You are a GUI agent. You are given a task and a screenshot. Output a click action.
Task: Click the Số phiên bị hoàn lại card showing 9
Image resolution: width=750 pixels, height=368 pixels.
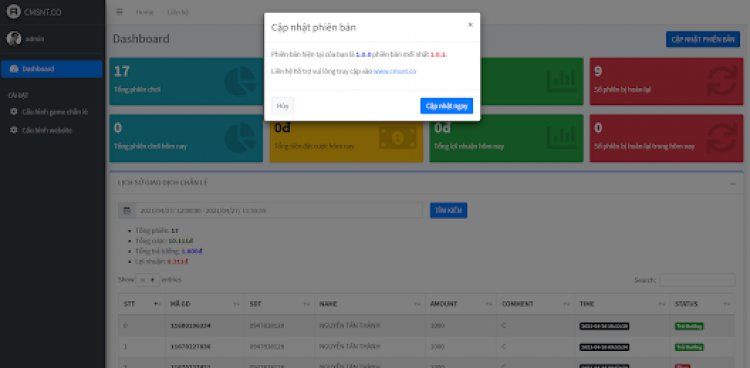666,81
